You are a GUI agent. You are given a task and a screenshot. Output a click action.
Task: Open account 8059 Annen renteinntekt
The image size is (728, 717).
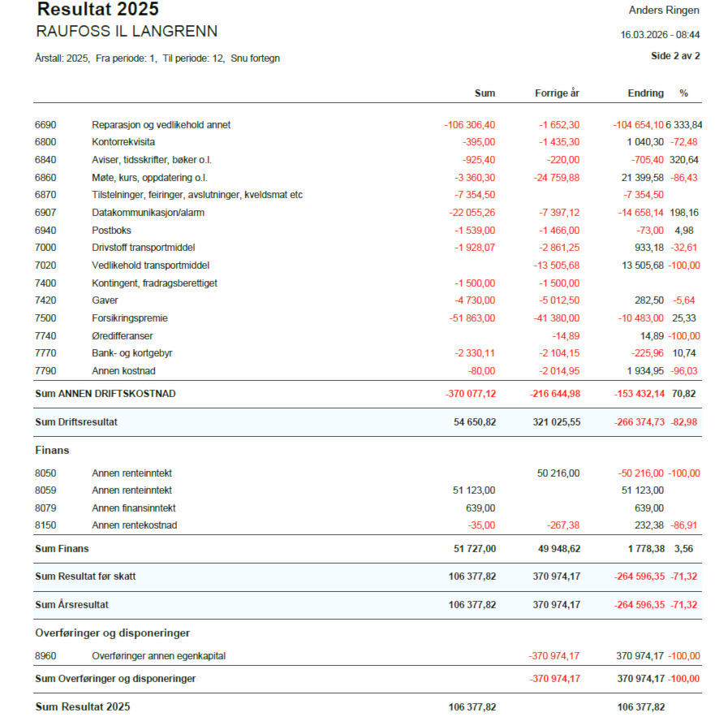coord(131,490)
